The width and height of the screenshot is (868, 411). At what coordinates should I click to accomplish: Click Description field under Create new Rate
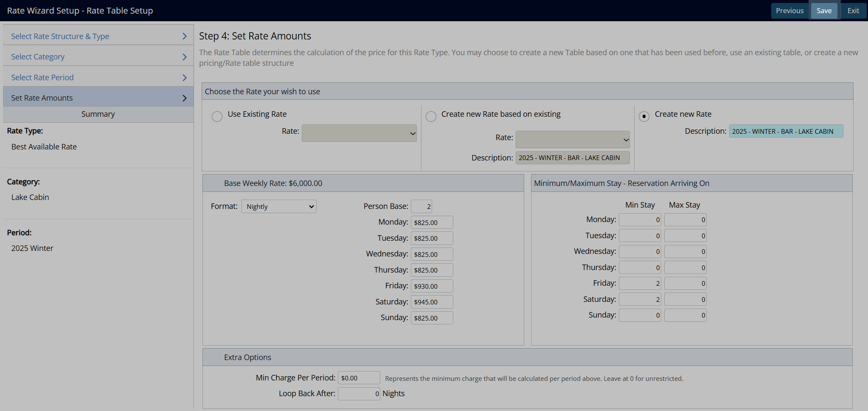(786, 131)
